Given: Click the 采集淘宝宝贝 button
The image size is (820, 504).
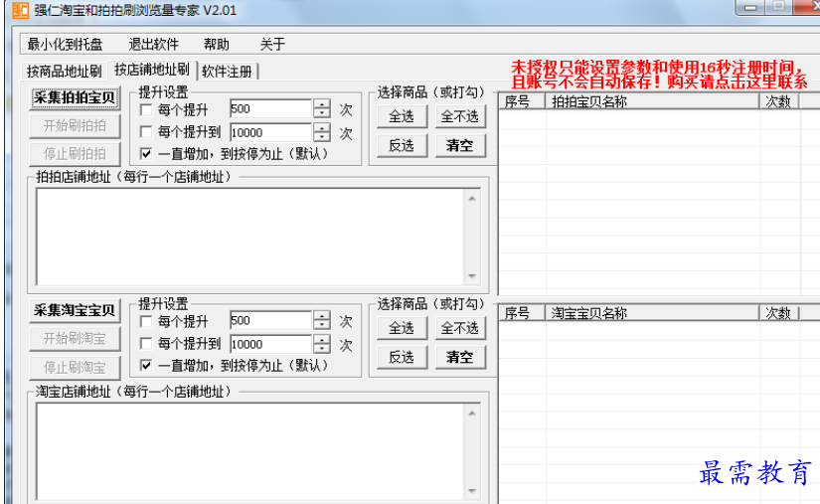Looking at the screenshot, I should click(x=75, y=310).
